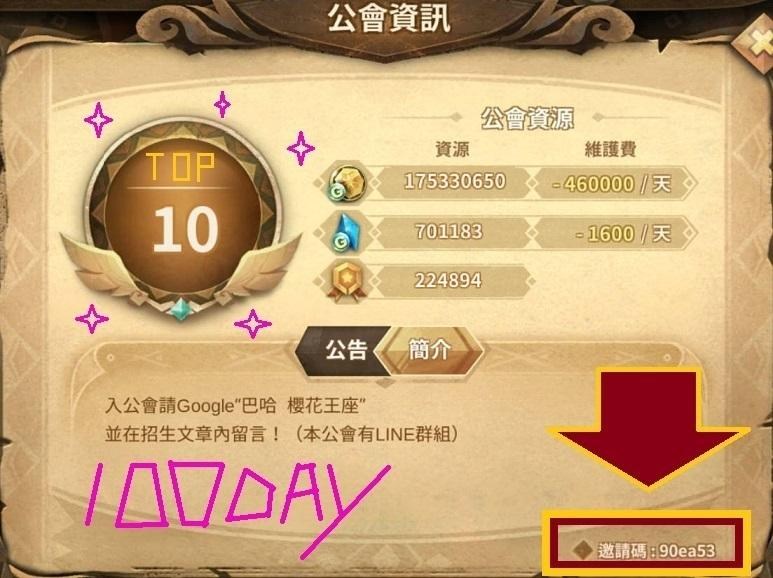Close the guild info panel with X
This screenshot has width=773, height=578.
tap(757, 43)
